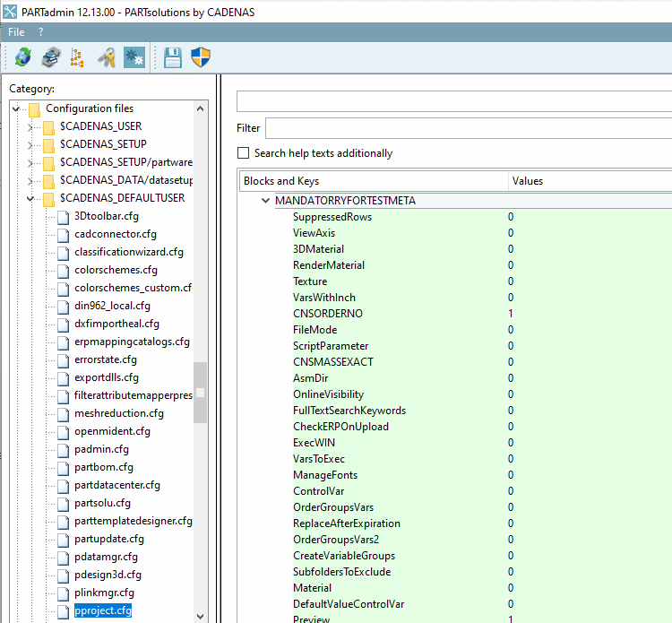
Task: Expand the $CADENAS_USER folder
Action: click(30, 127)
